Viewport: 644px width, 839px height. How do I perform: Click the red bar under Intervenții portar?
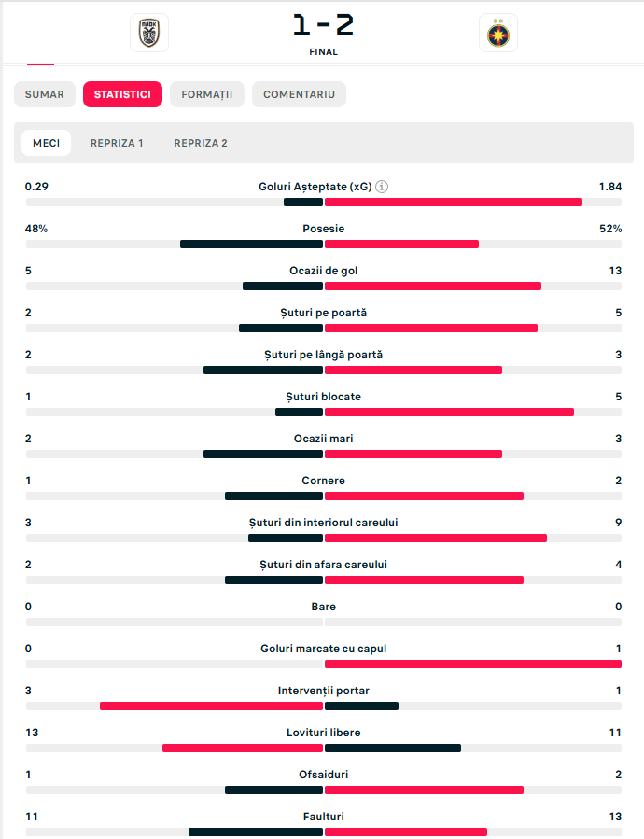point(212,706)
